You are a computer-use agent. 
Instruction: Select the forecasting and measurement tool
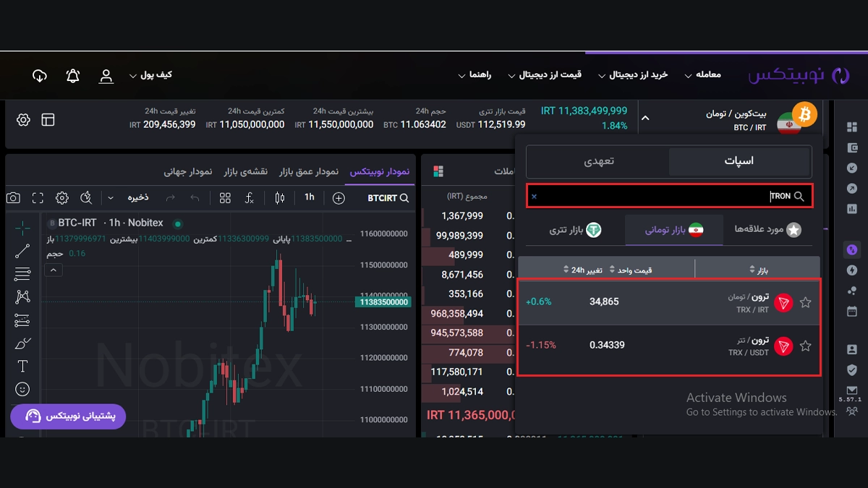22,320
